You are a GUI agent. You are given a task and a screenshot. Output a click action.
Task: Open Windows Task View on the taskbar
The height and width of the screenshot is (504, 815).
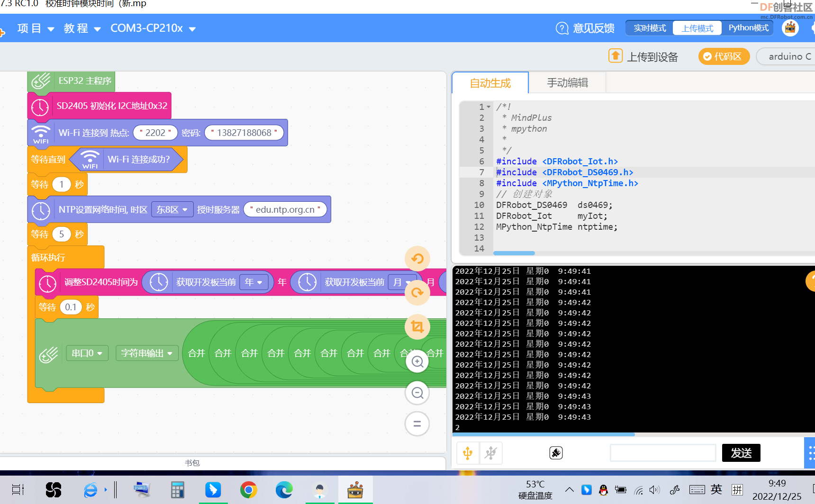point(18,490)
